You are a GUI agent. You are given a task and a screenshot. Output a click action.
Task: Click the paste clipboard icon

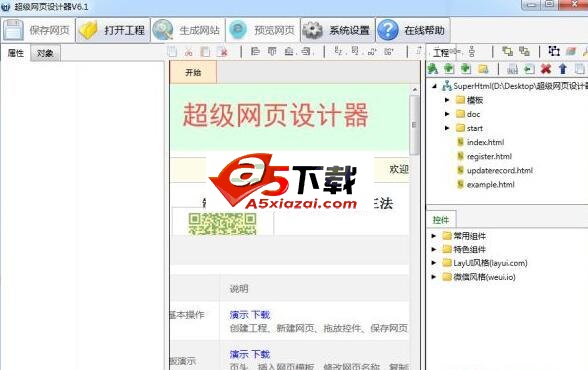point(205,52)
